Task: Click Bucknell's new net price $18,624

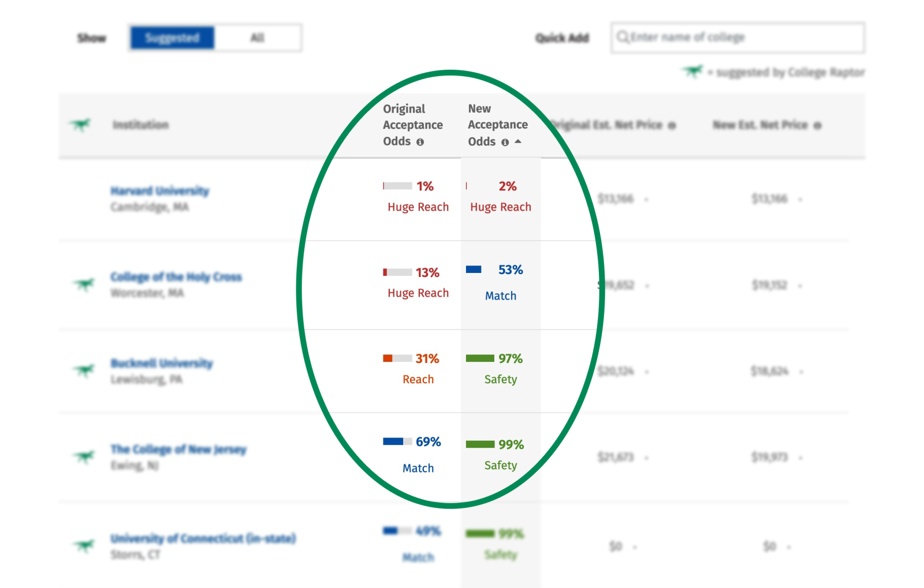Action: [769, 370]
